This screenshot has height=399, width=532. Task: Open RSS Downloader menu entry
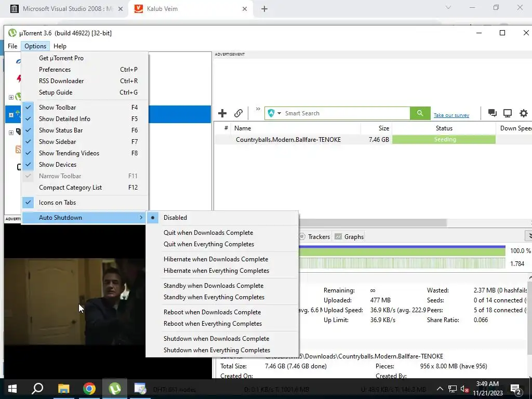(x=85, y=81)
